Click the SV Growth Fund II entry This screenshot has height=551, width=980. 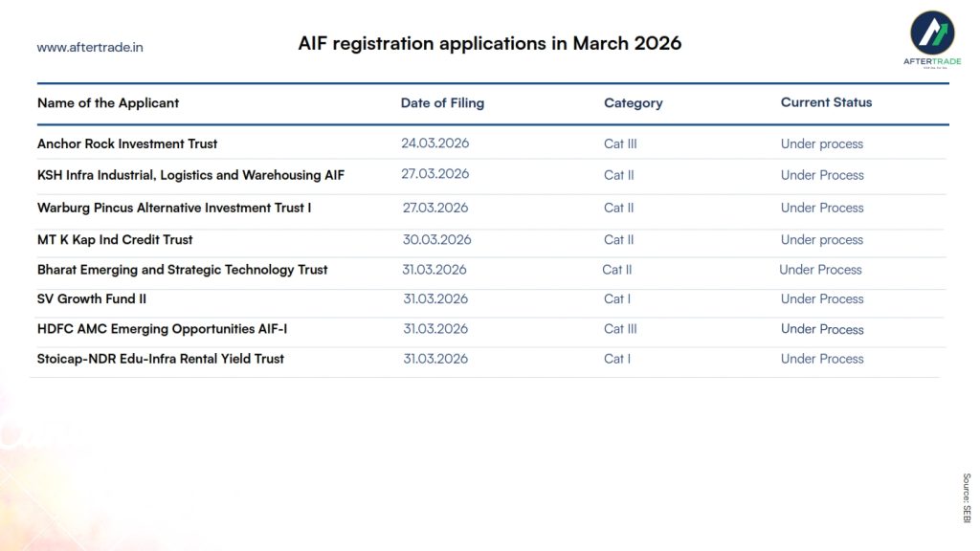92,298
